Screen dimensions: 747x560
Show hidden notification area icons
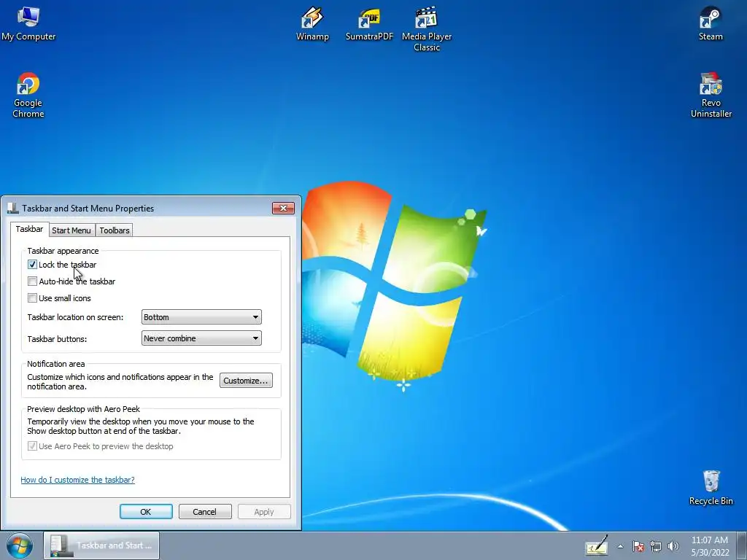[x=620, y=546]
